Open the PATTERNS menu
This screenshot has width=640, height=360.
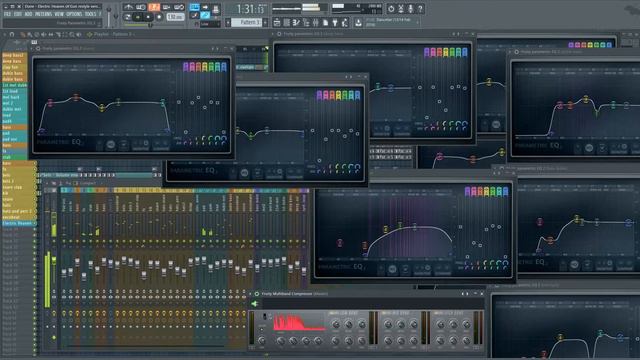pyautogui.click(x=43, y=14)
